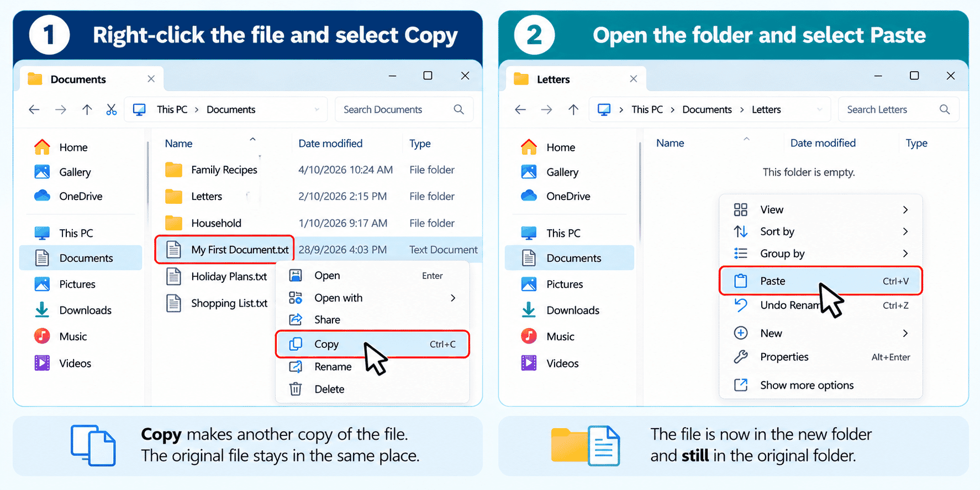The height and width of the screenshot is (490, 980).
Task: Expand the New submenu
Action: tap(821, 333)
